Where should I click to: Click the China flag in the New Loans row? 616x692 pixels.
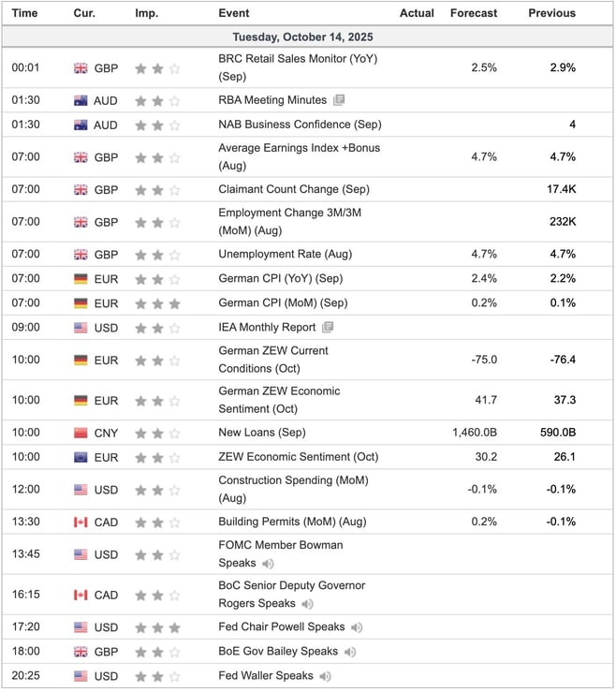(x=81, y=433)
